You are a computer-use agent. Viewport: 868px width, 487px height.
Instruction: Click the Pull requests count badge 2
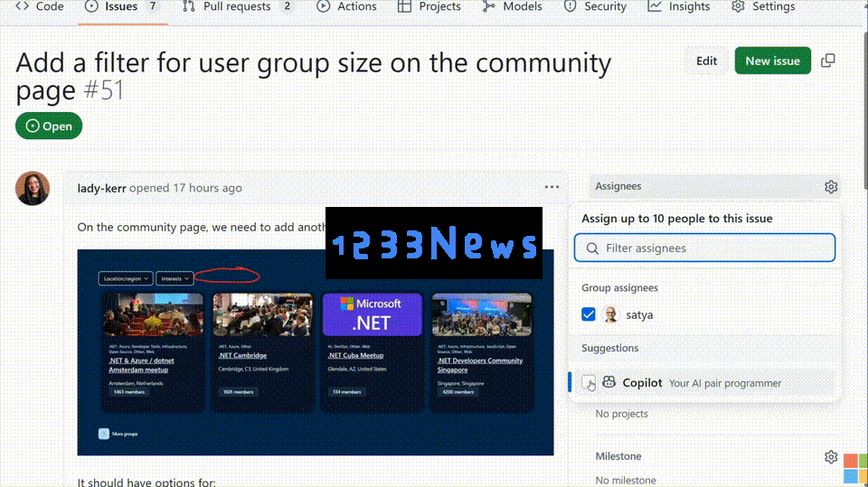(287, 6)
